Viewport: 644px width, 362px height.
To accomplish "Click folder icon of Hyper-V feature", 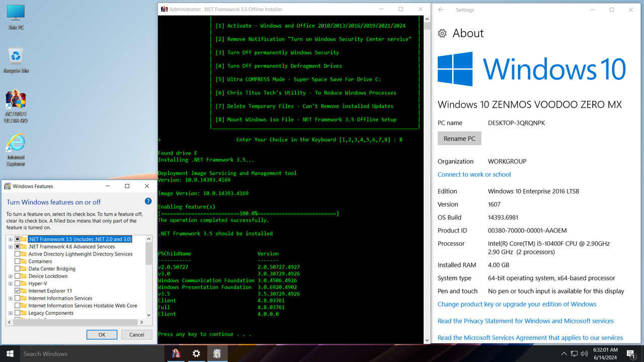I will pos(24,284).
